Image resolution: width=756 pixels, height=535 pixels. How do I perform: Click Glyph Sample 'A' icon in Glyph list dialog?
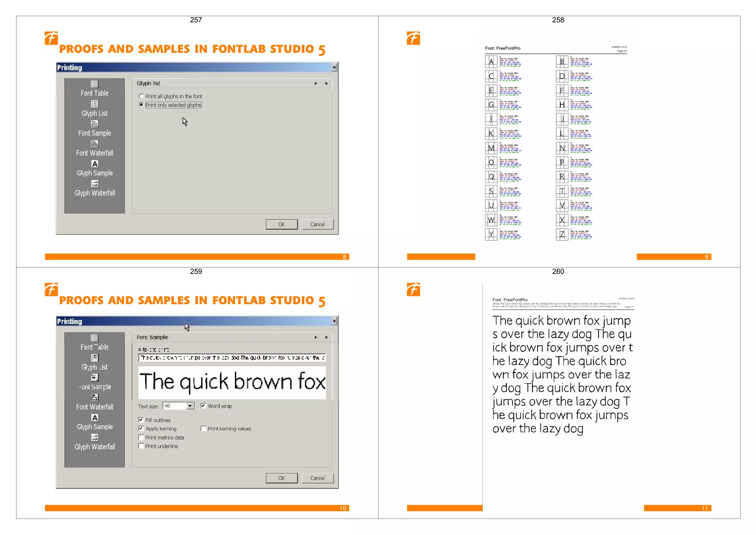click(x=94, y=164)
